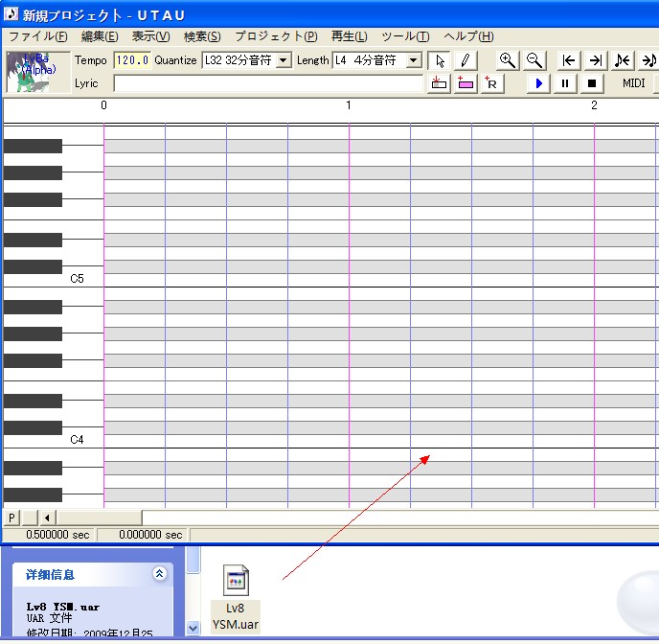Click measure marker 1 on ruler
The width and height of the screenshot is (659, 644).
point(349,105)
